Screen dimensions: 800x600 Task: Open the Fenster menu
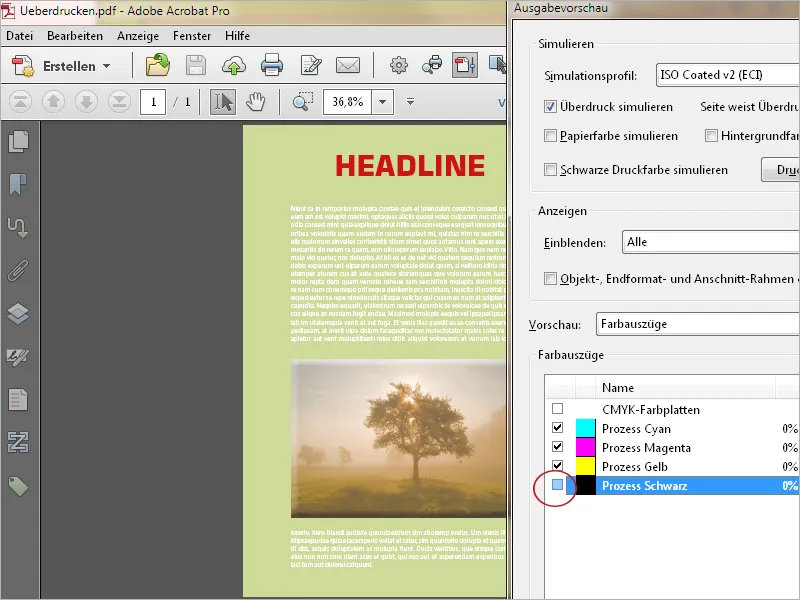coord(190,36)
